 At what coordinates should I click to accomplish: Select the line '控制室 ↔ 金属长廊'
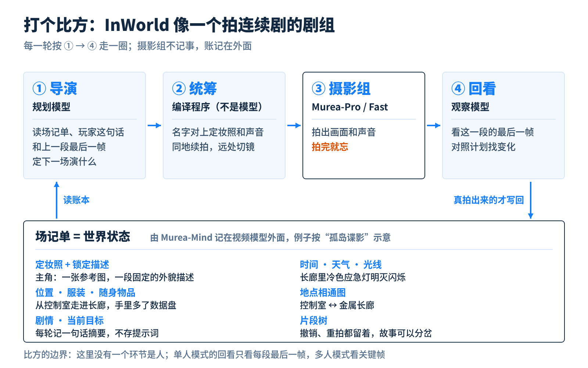click(337, 305)
